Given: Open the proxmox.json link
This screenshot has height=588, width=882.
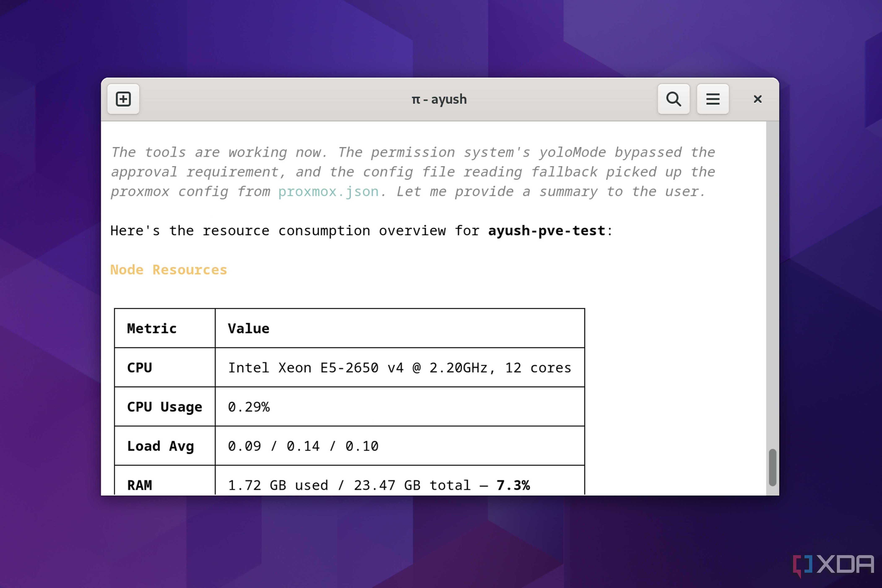Looking at the screenshot, I should point(328,192).
